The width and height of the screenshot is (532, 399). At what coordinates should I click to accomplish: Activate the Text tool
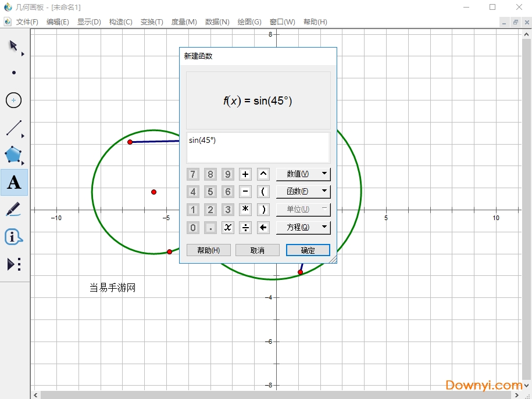(x=14, y=182)
